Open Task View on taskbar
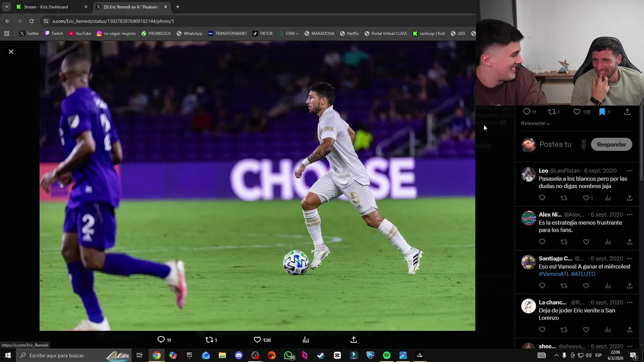This screenshot has width=644, height=362. (x=139, y=355)
